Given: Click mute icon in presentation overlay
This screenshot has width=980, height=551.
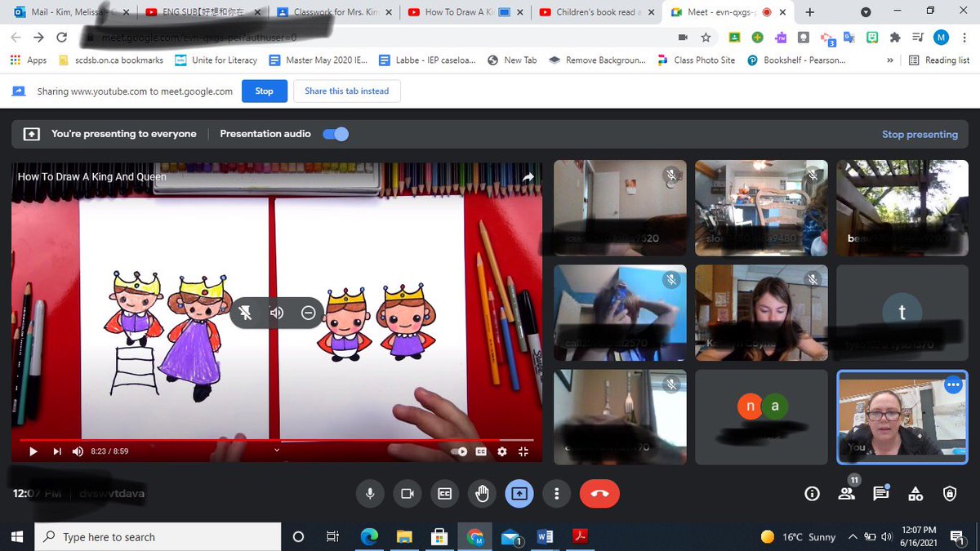Looking at the screenshot, I should coord(277,313).
